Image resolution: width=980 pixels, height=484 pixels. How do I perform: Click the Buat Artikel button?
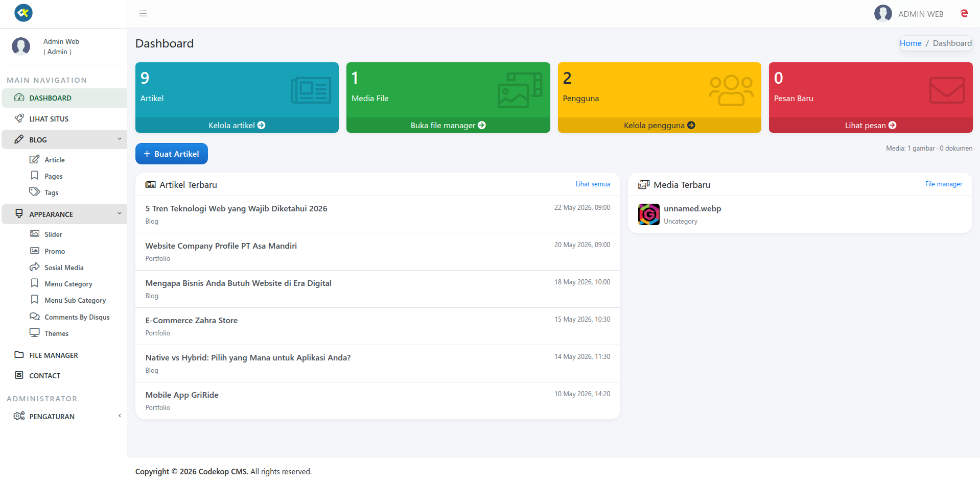coord(172,154)
